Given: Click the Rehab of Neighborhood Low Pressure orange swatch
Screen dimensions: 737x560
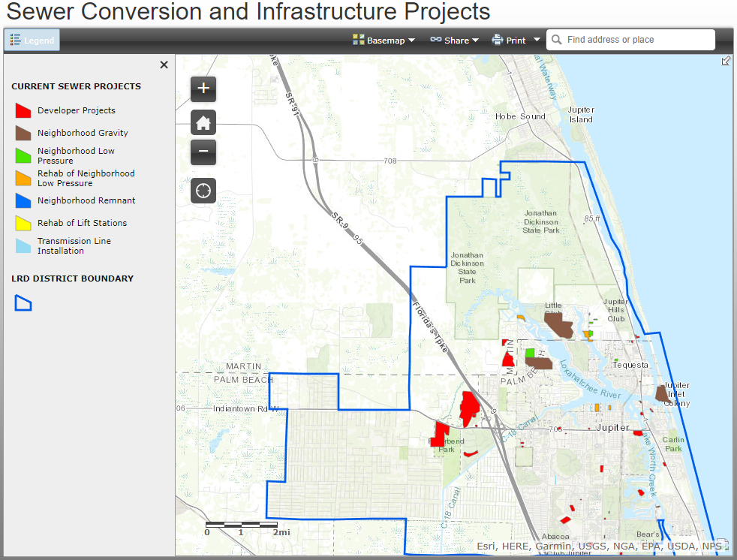Looking at the screenshot, I should (23, 178).
